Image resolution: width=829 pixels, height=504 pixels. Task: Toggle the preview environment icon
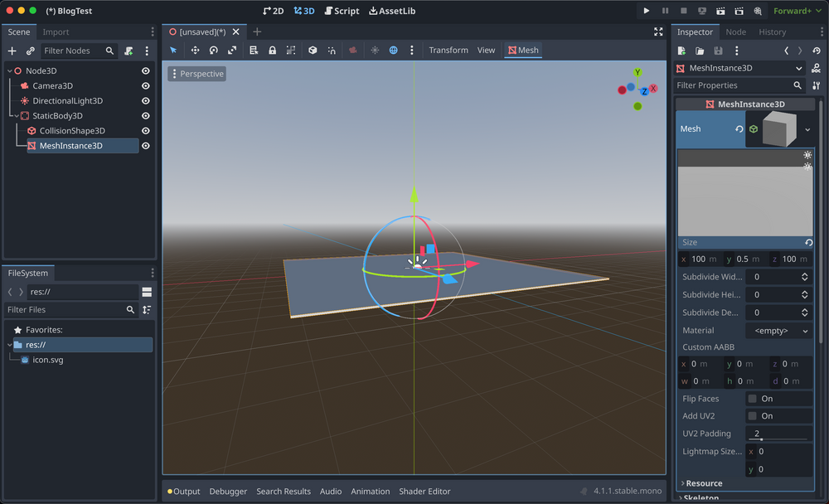pyautogui.click(x=394, y=50)
